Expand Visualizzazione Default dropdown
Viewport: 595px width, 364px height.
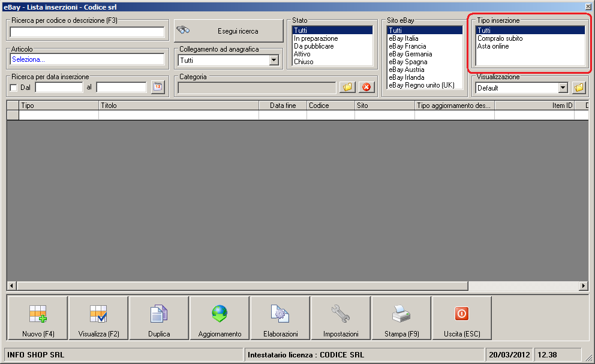563,88
